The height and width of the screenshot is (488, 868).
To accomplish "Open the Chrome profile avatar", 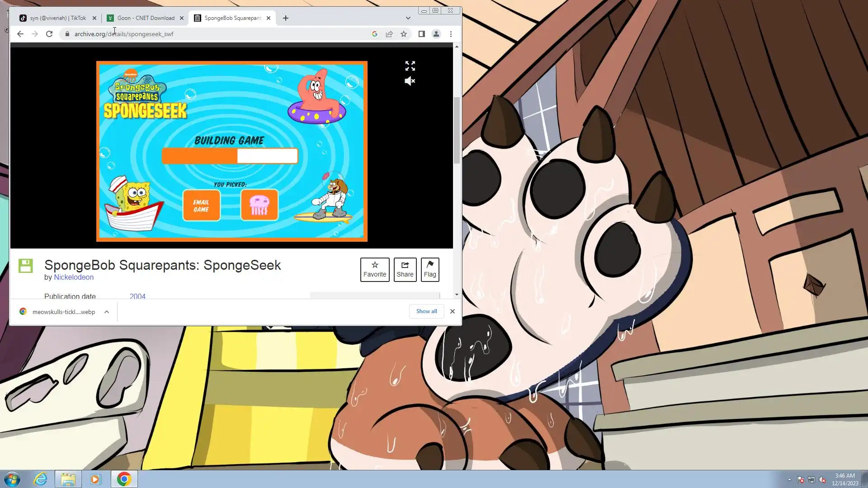I will tap(436, 34).
